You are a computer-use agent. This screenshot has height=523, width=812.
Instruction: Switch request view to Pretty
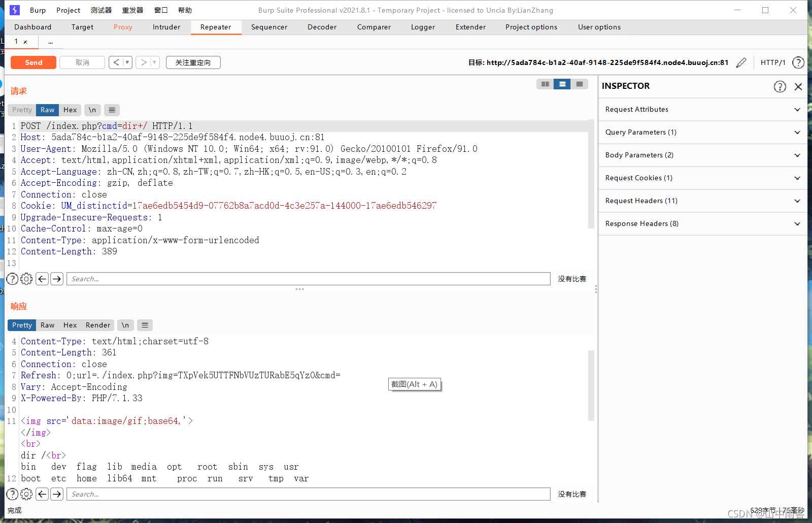coord(22,110)
